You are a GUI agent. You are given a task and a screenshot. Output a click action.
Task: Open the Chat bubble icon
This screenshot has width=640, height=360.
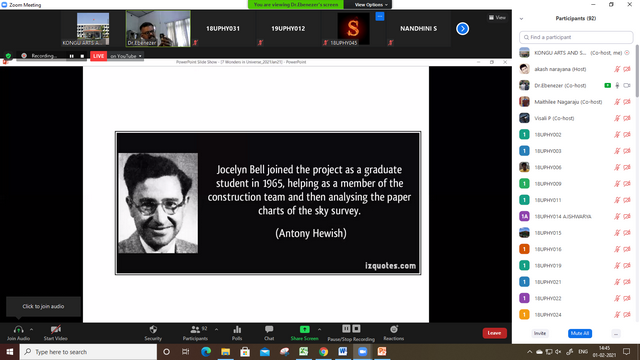point(269,329)
